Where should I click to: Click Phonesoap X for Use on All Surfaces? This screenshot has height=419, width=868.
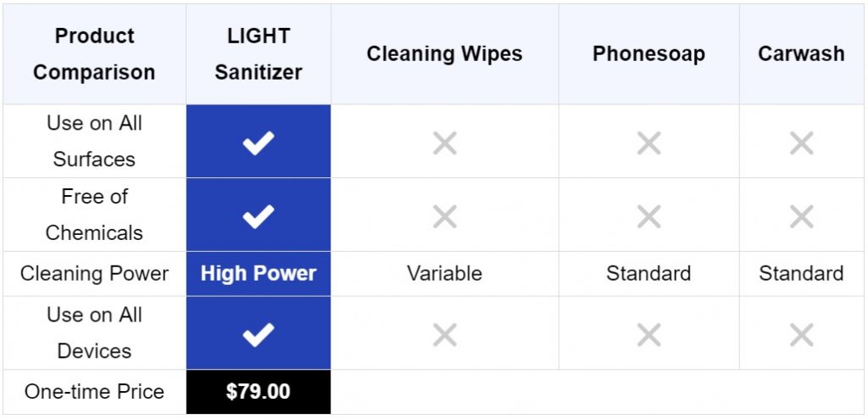648,143
